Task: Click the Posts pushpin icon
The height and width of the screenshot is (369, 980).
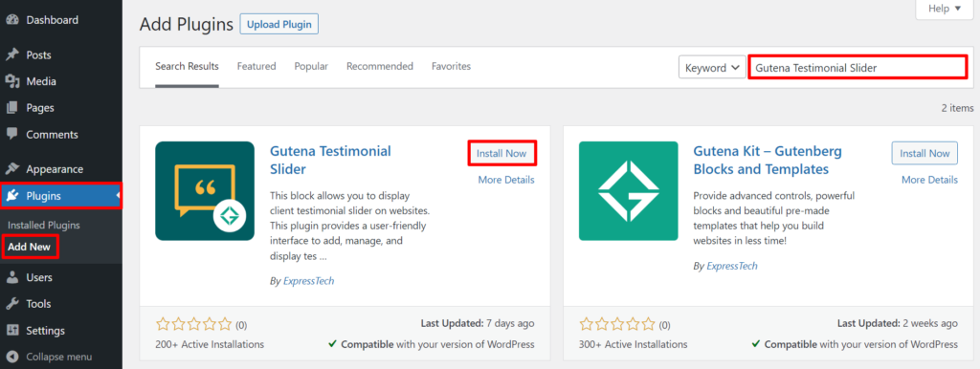Action: pyautogui.click(x=11, y=54)
